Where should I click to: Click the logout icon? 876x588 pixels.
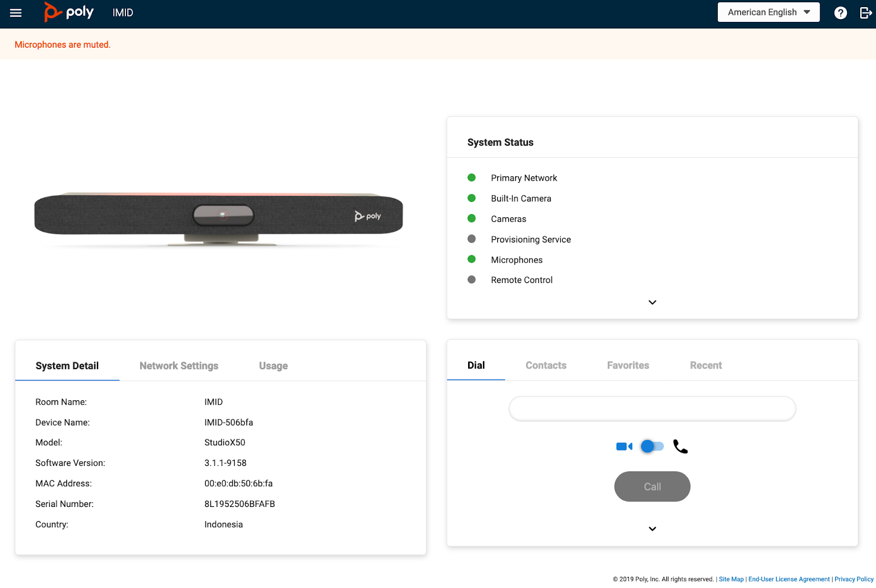[x=865, y=13]
